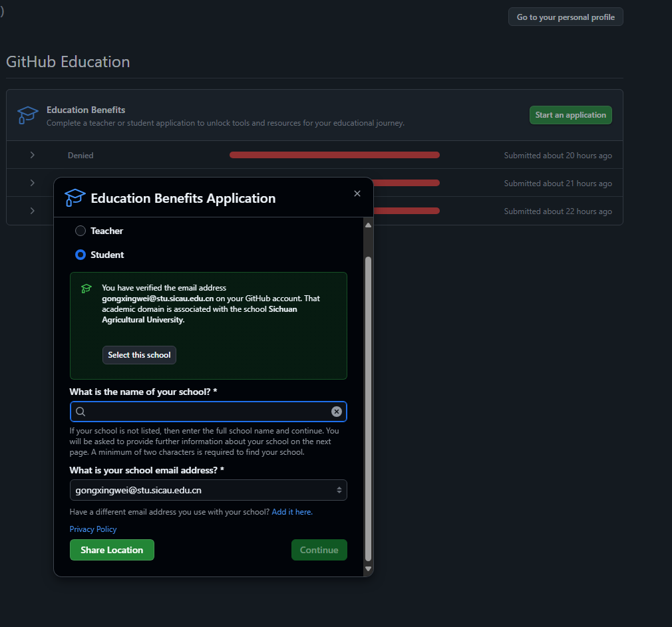
Task: Click the green graduation cap icon in verified notice
Action: tap(86, 288)
